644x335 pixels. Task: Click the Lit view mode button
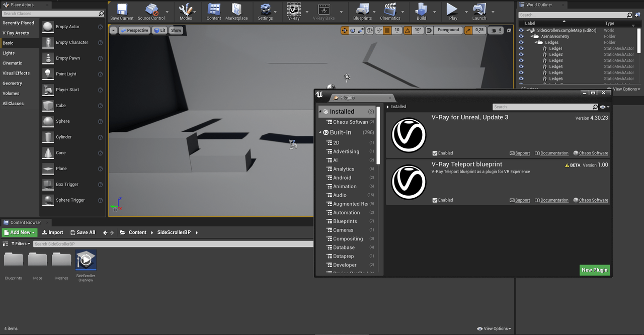(159, 30)
